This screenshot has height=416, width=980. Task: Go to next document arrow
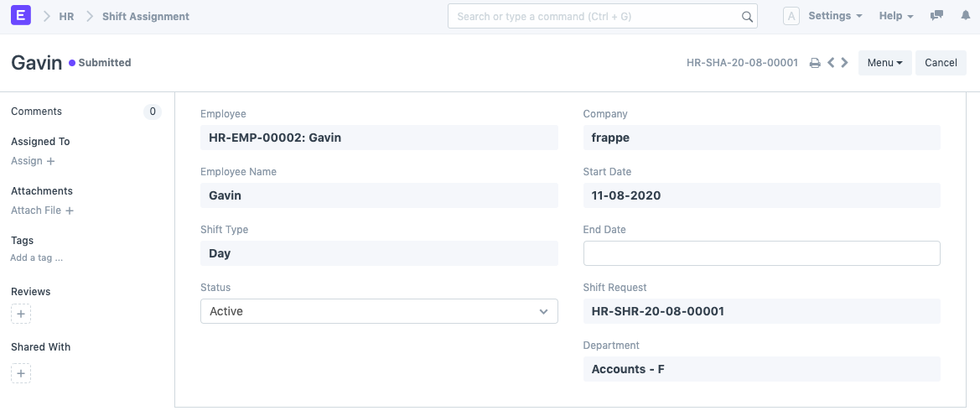(x=845, y=63)
